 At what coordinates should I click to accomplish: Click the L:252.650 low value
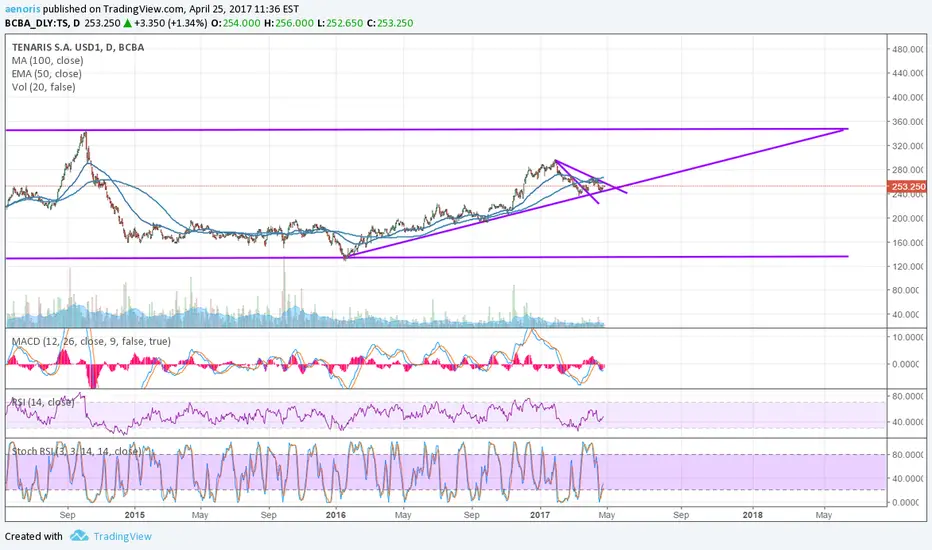click(x=340, y=23)
